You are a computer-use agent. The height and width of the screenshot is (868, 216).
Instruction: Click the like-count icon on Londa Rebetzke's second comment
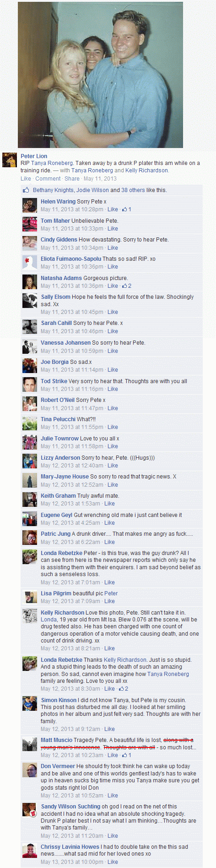point(121,689)
